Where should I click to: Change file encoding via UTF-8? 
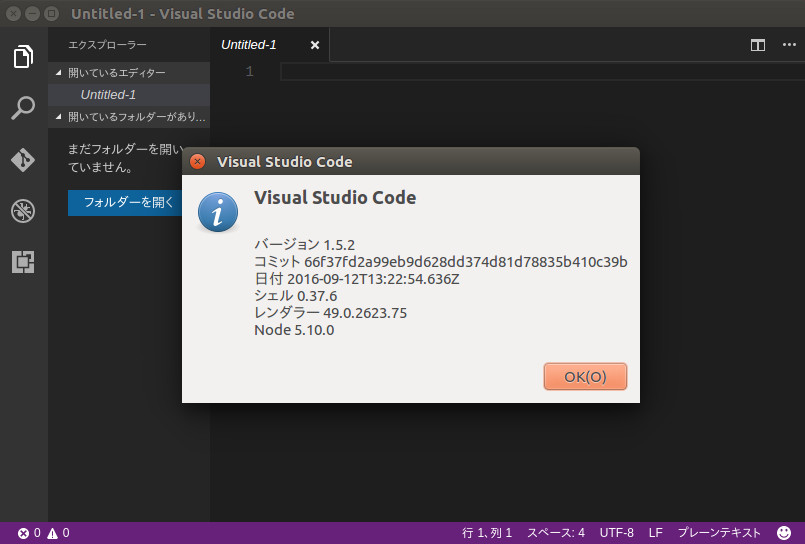(617, 533)
